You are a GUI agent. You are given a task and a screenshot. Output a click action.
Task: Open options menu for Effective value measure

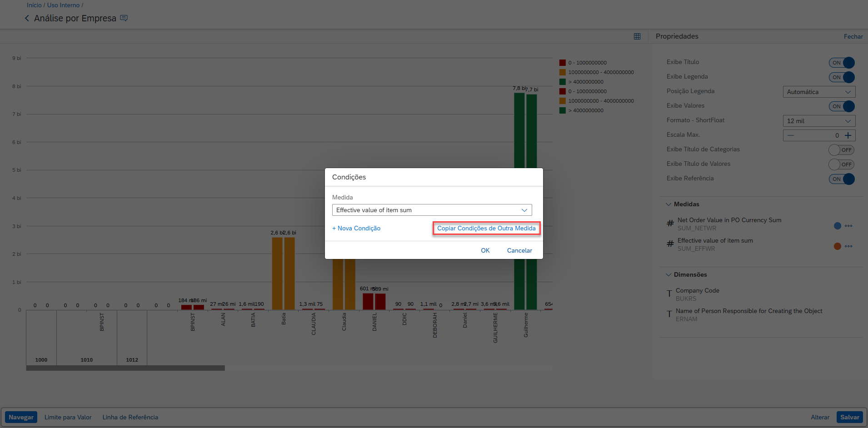pyautogui.click(x=848, y=246)
